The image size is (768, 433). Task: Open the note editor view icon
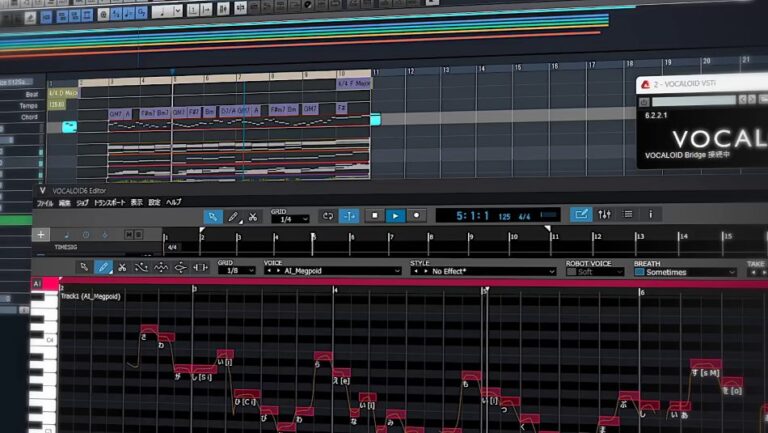581,214
